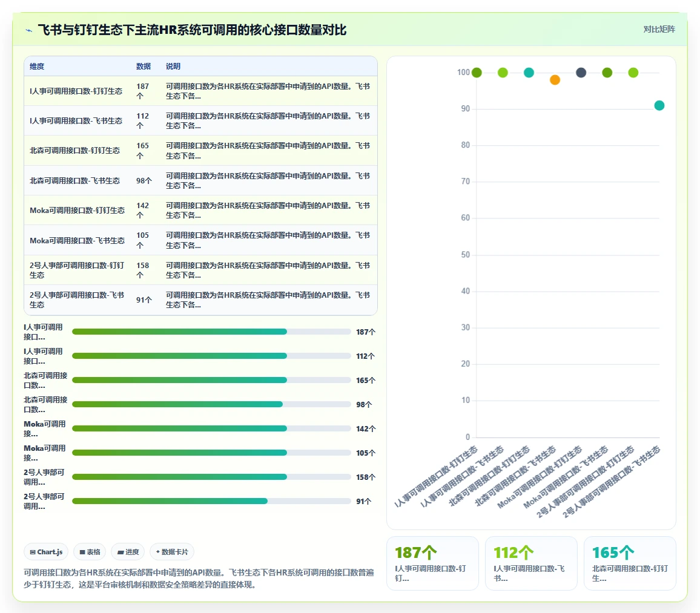The image size is (700, 613).
Task: Open the 187个 data card
Action: pyautogui.click(x=432, y=563)
